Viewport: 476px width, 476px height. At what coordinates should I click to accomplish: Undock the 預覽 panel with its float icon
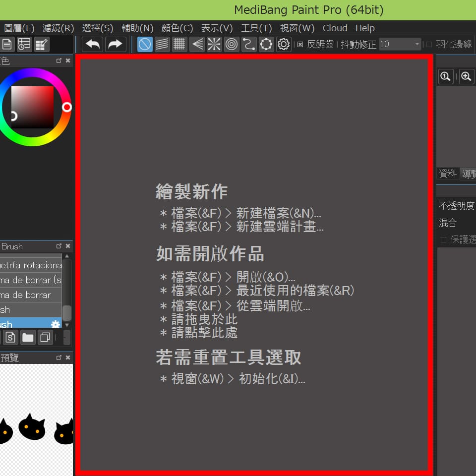[59, 357]
